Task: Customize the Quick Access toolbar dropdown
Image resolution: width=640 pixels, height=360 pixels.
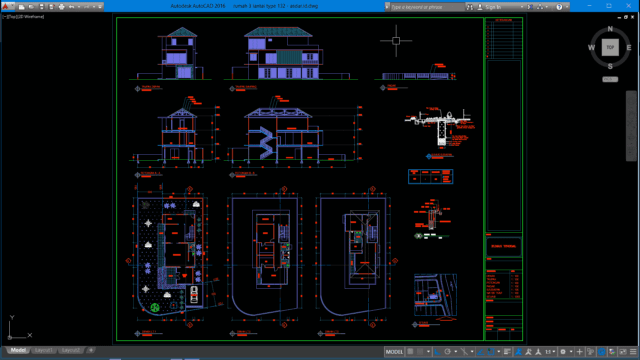Action: tap(100, 7)
